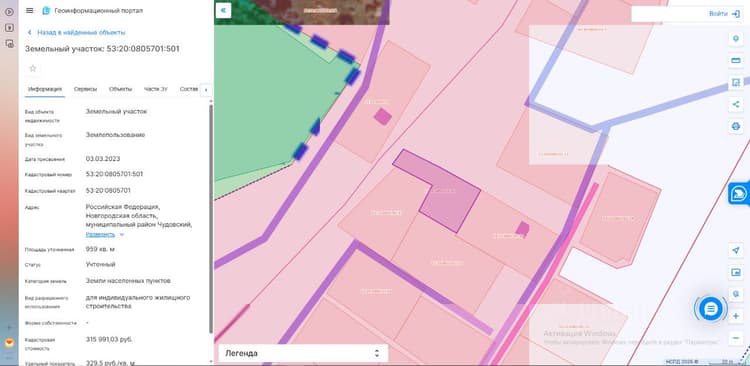Select the area selection map tool
Image resolution: width=750 pixels, height=366 pixels.
pyautogui.click(x=736, y=82)
